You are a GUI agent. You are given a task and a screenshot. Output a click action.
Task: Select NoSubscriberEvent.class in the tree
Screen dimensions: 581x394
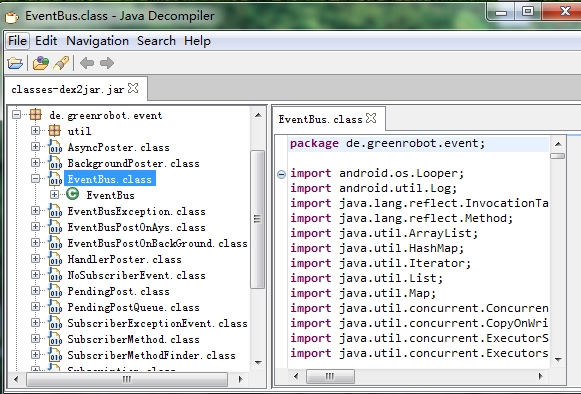(x=136, y=275)
